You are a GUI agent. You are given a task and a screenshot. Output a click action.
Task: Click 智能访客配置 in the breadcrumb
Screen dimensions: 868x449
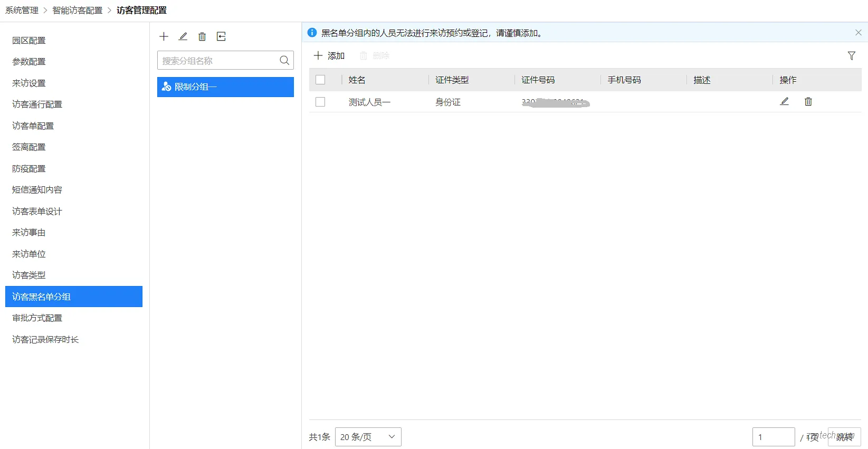tap(78, 11)
